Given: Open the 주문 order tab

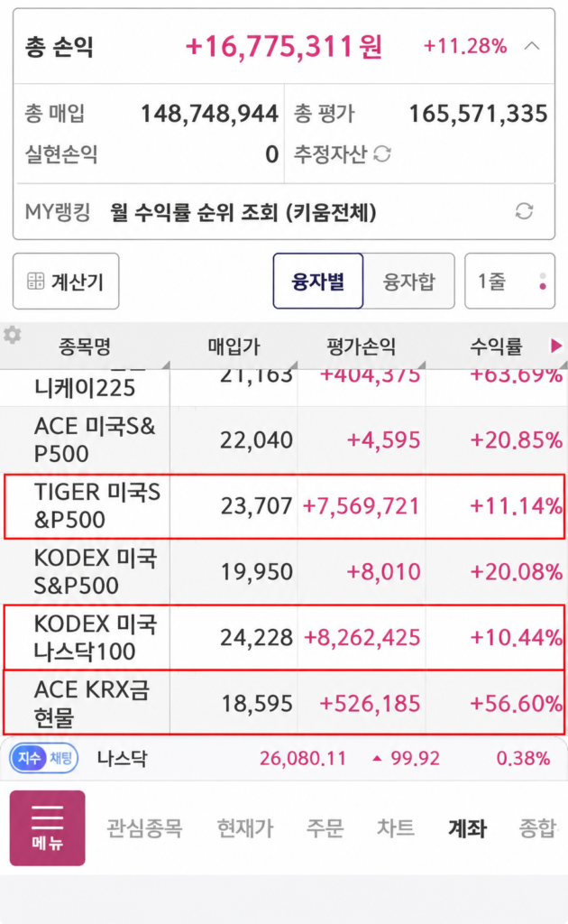Looking at the screenshot, I should click(325, 828).
